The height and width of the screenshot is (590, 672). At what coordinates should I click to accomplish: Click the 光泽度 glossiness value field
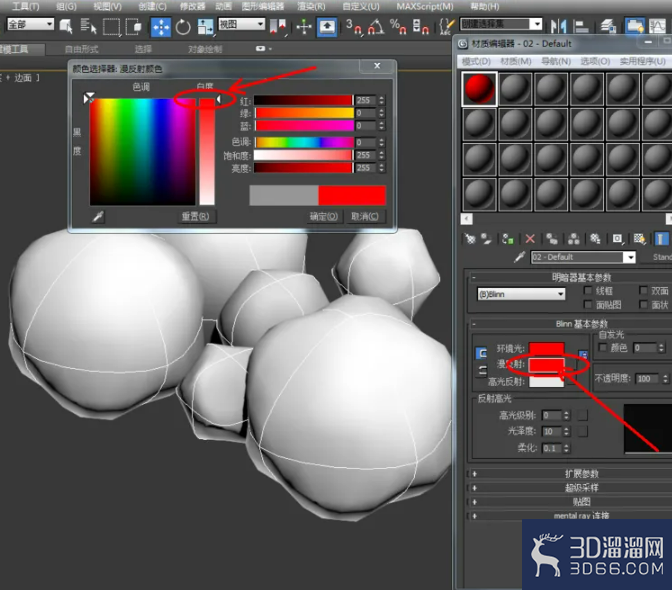point(552,431)
